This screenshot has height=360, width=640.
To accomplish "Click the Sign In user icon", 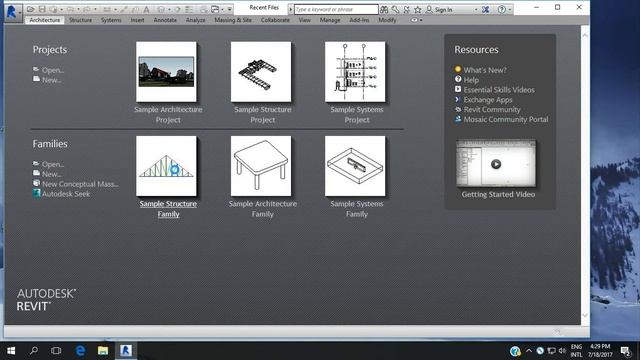I will (x=429, y=9).
